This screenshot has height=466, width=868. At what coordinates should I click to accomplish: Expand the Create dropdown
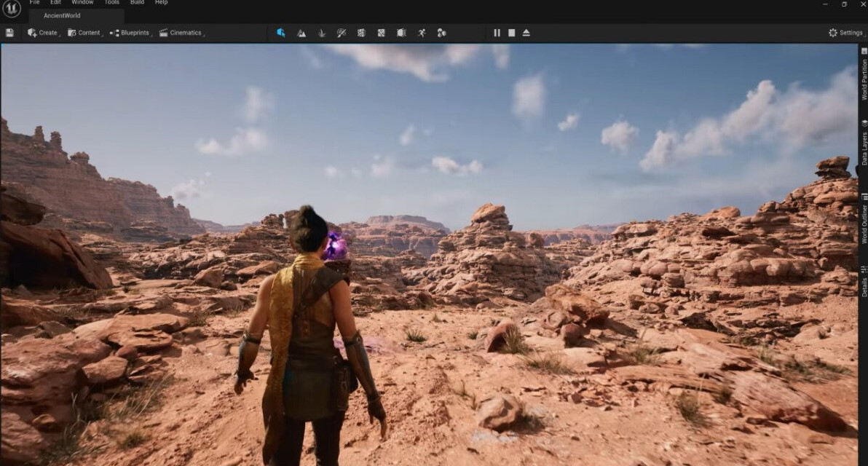click(x=42, y=32)
